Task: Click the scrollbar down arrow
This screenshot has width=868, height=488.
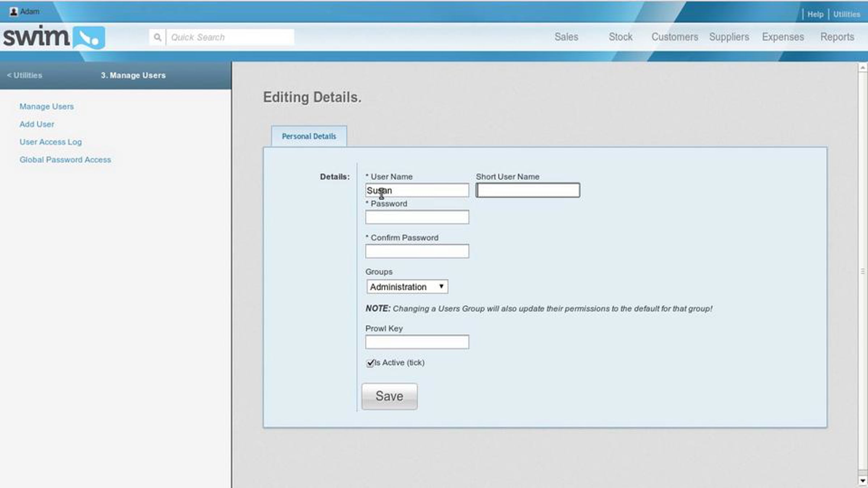Action: (x=863, y=481)
